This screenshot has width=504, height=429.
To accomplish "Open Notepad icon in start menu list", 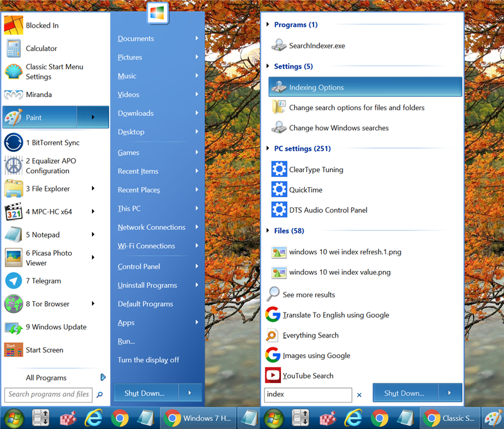I will 13,234.
